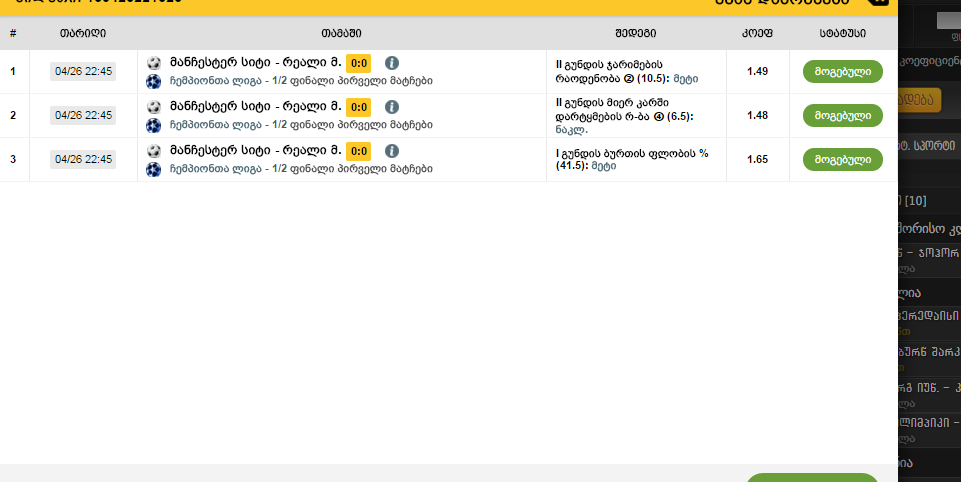Click the orange button in the background sidebar

coord(919,100)
